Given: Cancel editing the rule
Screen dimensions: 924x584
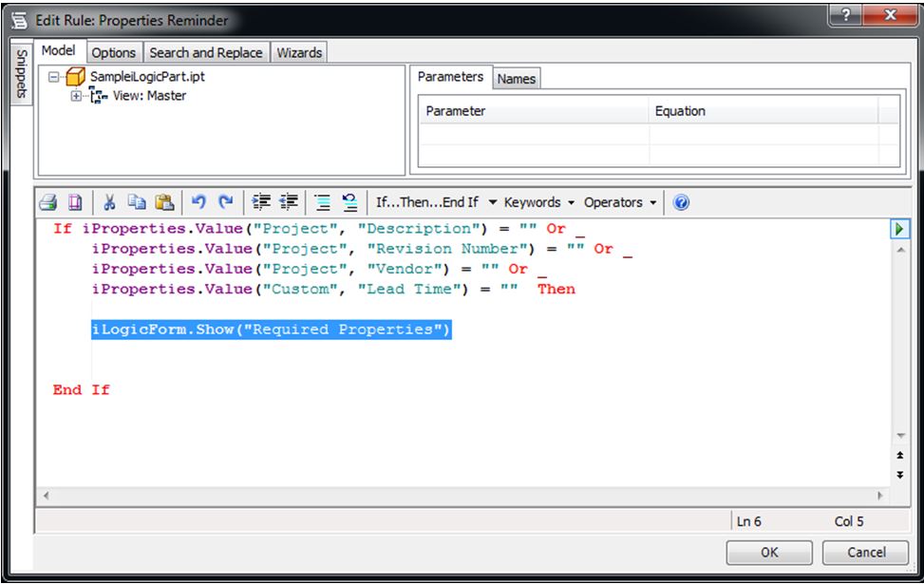Looking at the screenshot, I should point(865,552).
